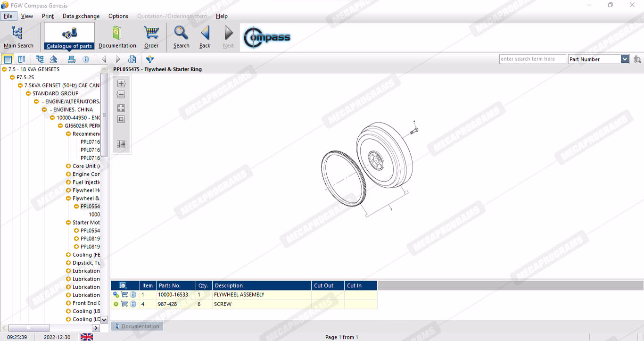644x341 pixels.
Task: Show info for the FLYWHEEL ASSEMBLY row
Action: point(133,295)
